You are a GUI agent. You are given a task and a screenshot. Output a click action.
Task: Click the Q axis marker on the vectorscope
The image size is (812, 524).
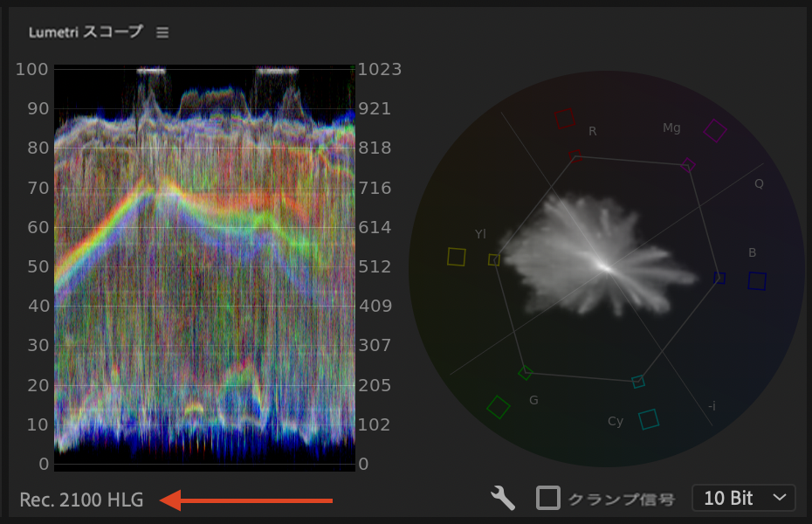[758, 183]
